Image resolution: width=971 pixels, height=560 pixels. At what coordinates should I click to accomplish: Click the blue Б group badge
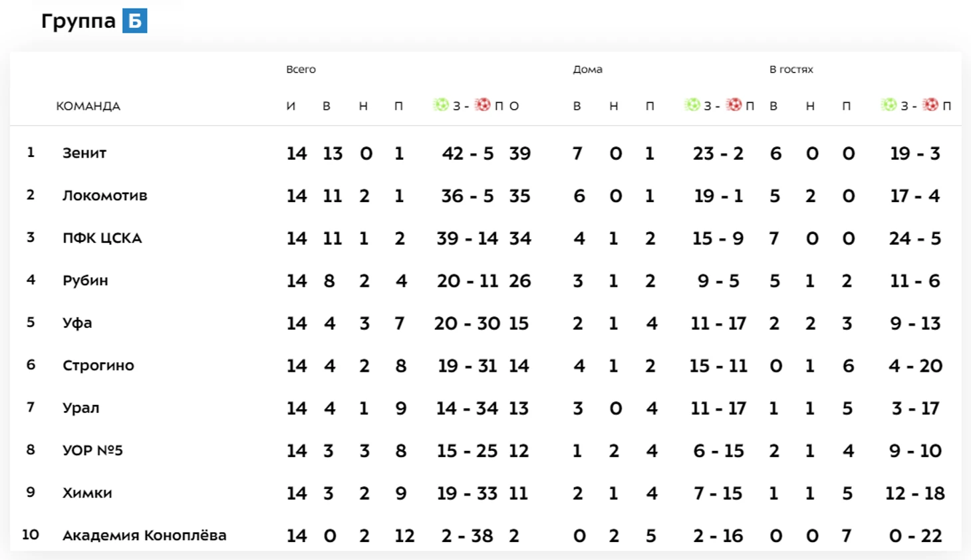click(x=135, y=21)
